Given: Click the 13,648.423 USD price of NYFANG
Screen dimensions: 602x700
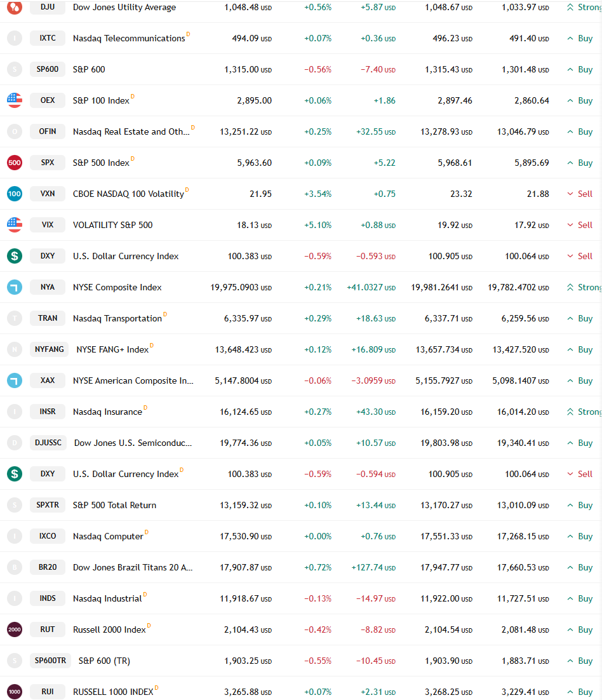Looking at the screenshot, I should tap(244, 349).
